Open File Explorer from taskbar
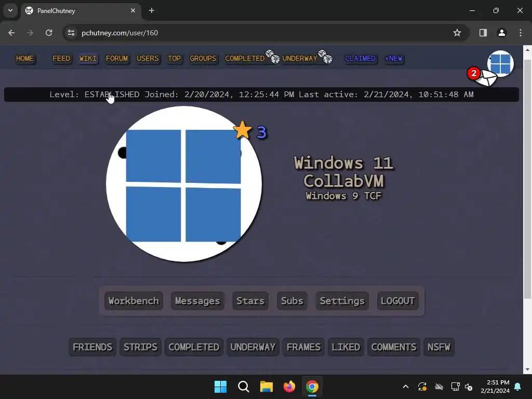Screen dimensions: 532x399 pos(267,387)
